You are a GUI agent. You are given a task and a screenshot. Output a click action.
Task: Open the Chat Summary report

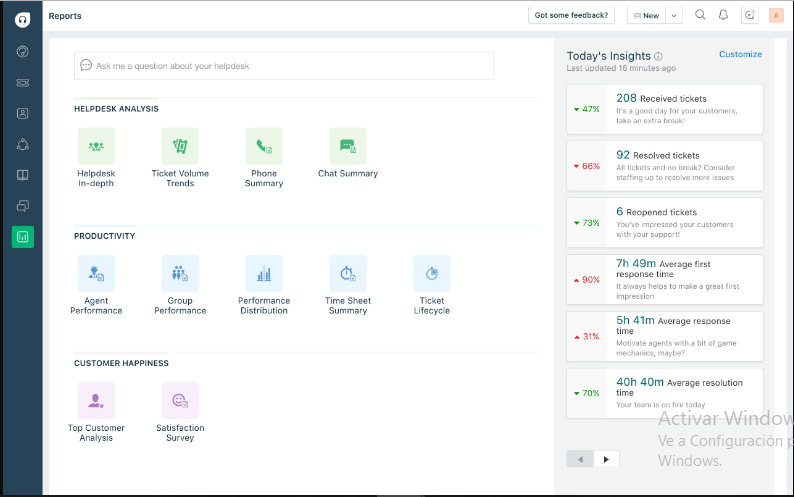click(348, 146)
